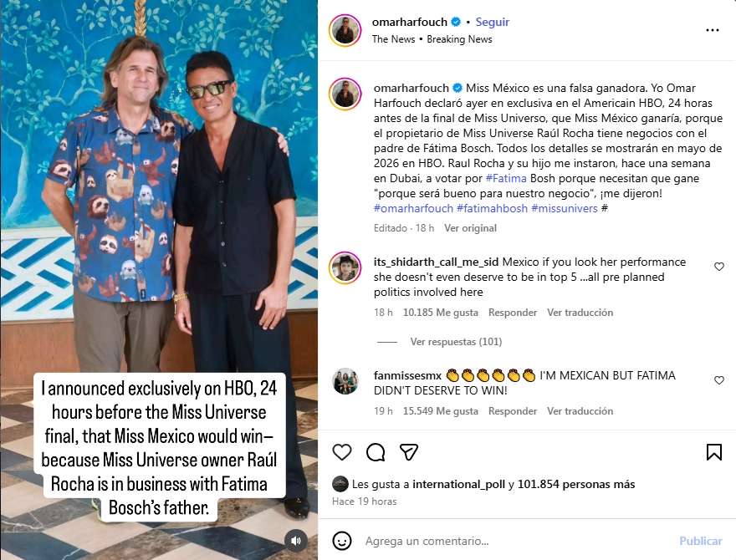The width and height of the screenshot is (736, 560).
Task: Click "Ver original" under the caption
Action: [x=470, y=228]
